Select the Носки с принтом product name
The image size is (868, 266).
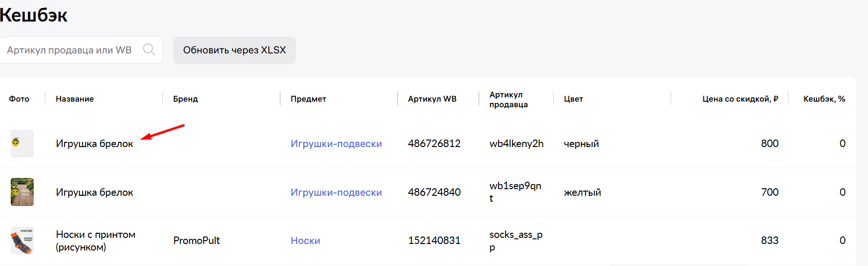[x=96, y=241]
